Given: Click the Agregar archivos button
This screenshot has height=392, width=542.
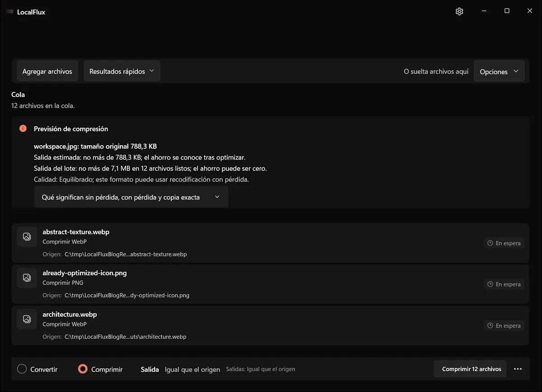Looking at the screenshot, I should coord(47,71).
